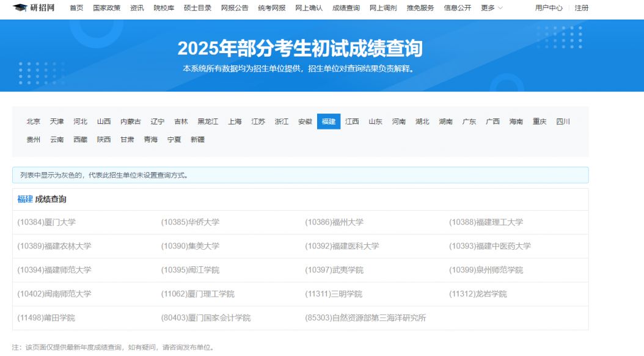Viewport: 644px width, 356px height.
Task: Go to 统考网报 page
Action: point(272,8)
